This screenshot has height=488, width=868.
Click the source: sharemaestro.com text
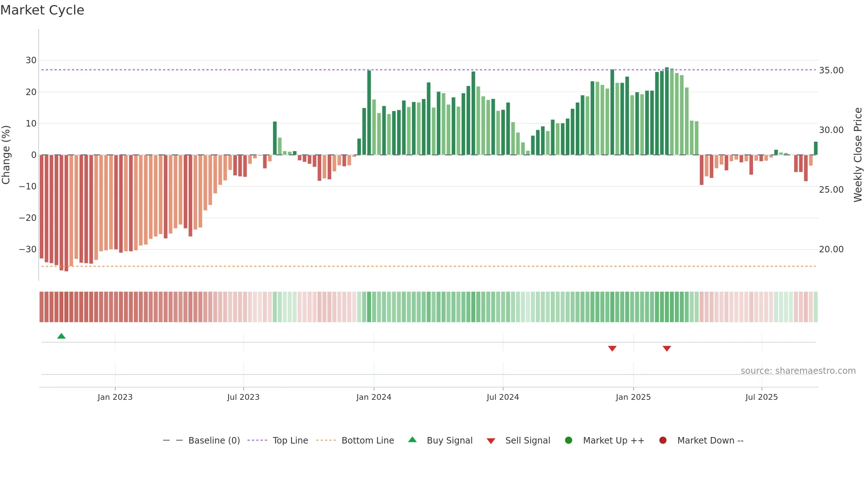798,371
